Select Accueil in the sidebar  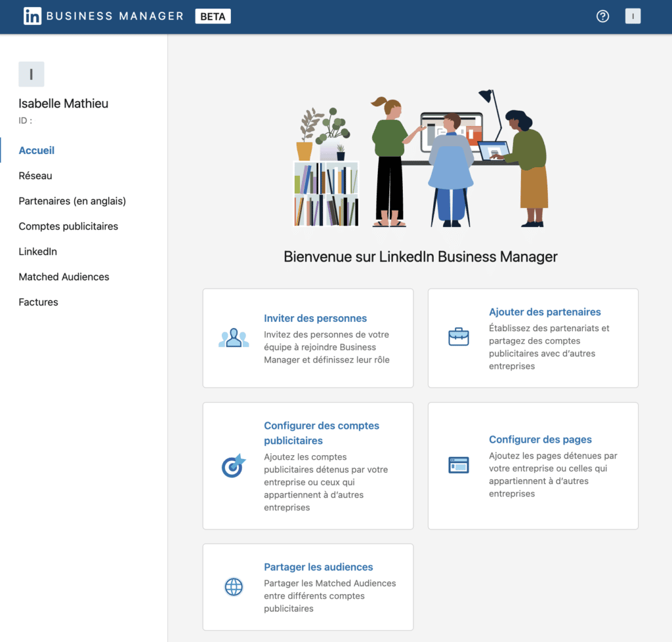click(37, 150)
